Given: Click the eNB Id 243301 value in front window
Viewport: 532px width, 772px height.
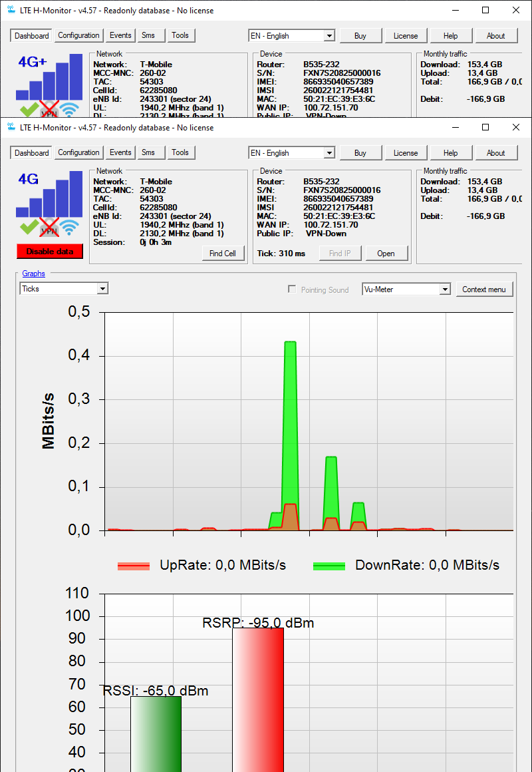Looking at the screenshot, I should [x=175, y=216].
